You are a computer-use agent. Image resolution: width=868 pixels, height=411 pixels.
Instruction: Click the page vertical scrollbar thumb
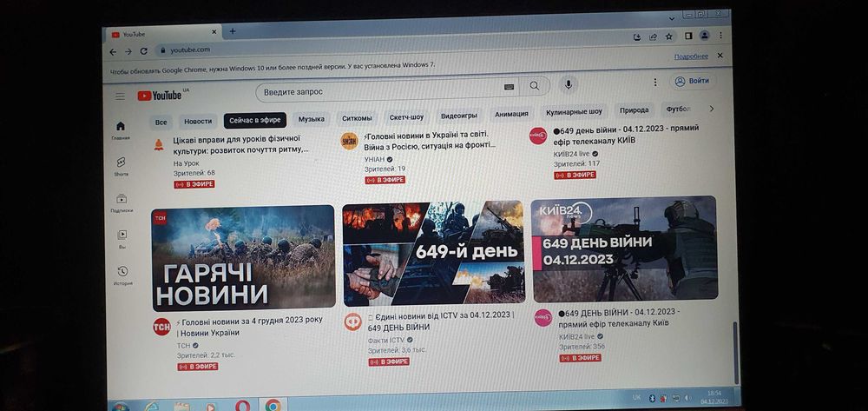[735, 352]
